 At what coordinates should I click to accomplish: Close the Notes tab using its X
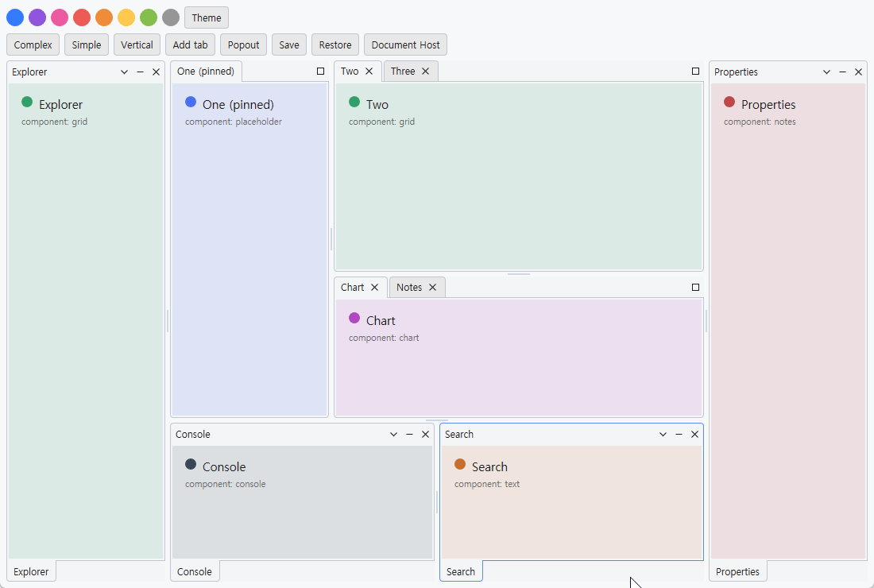pos(432,288)
